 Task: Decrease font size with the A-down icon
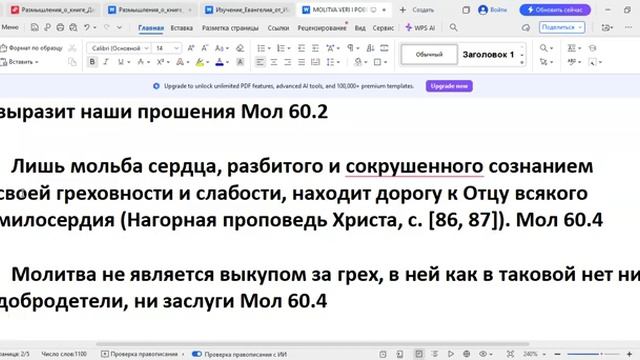[204, 48]
